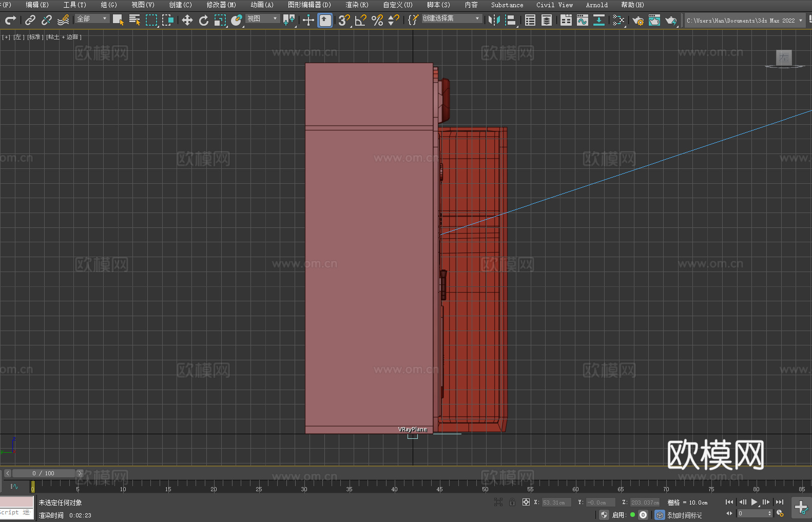Toggle 3D Snaps button

(344, 20)
